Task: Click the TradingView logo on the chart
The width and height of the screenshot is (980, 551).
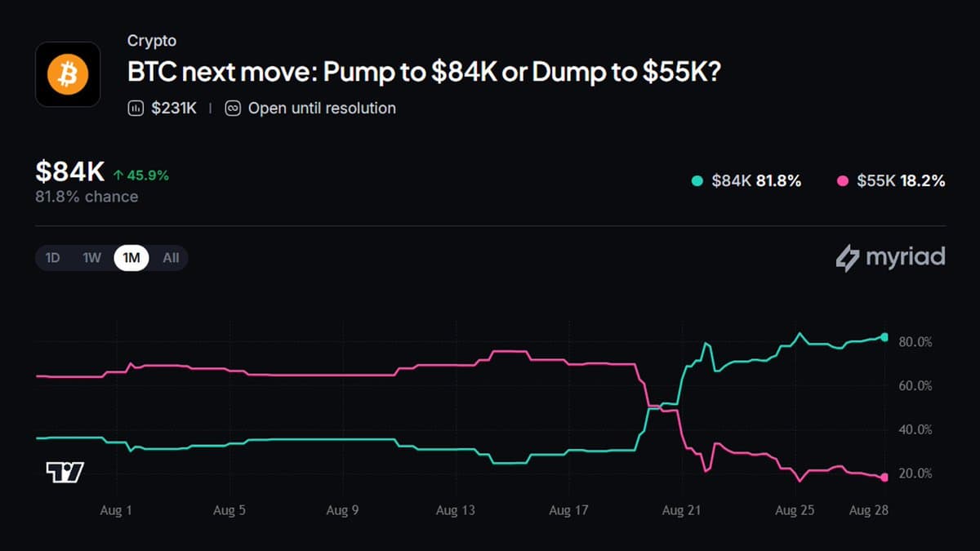Action: click(65, 473)
